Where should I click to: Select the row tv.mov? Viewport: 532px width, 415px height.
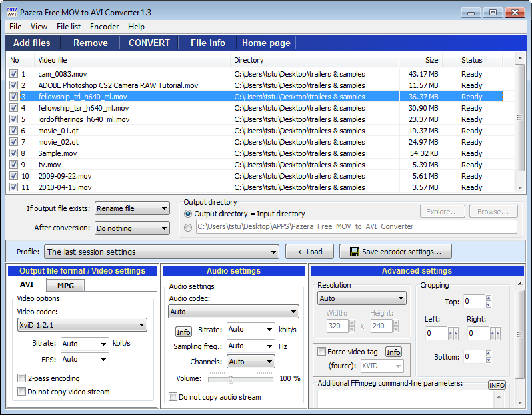[x=255, y=165]
